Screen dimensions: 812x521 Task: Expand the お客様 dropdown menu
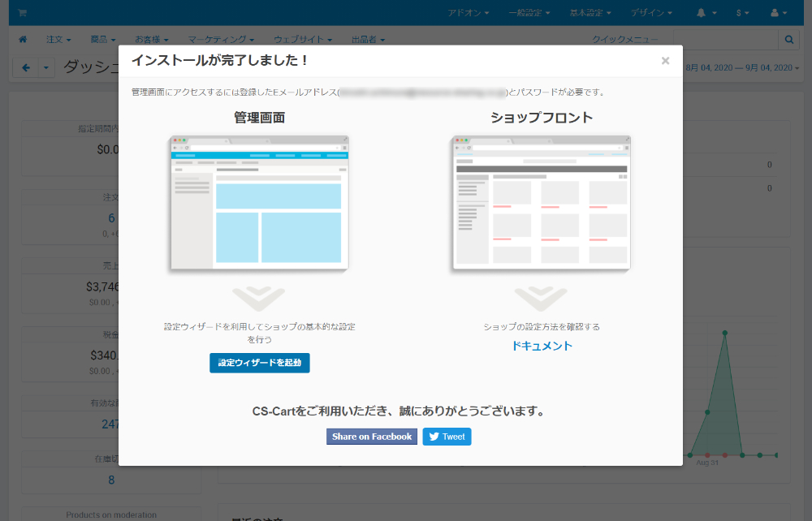tap(152, 39)
